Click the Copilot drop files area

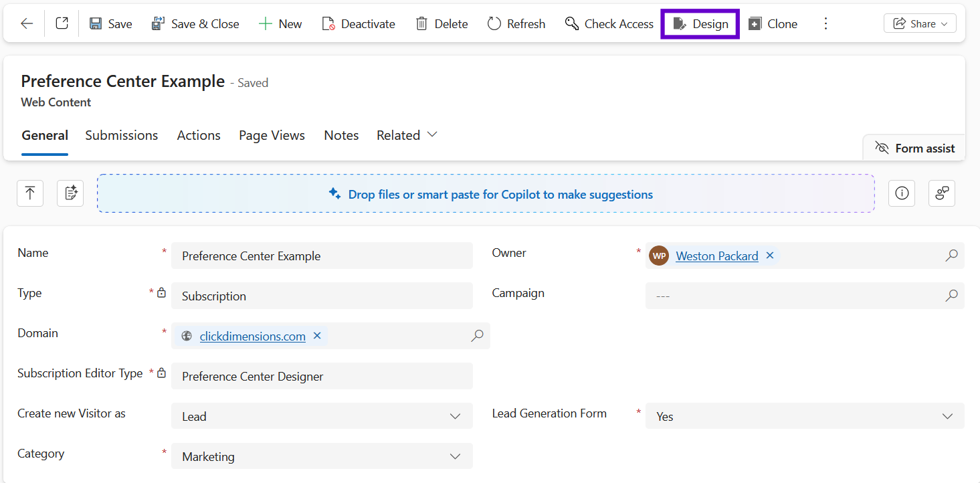pos(486,193)
